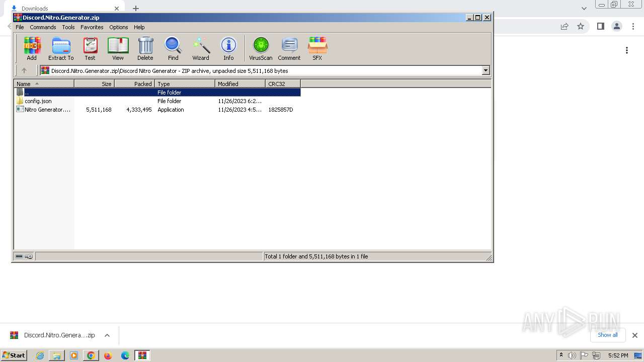This screenshot has width=644, height=362.
Task: Open Downloads page more actions menu
Action: tap(627, 50)
